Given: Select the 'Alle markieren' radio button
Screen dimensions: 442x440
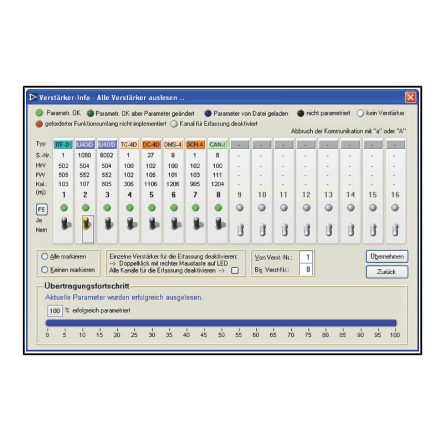Looking at the screenshot, I should coord(45,256).
